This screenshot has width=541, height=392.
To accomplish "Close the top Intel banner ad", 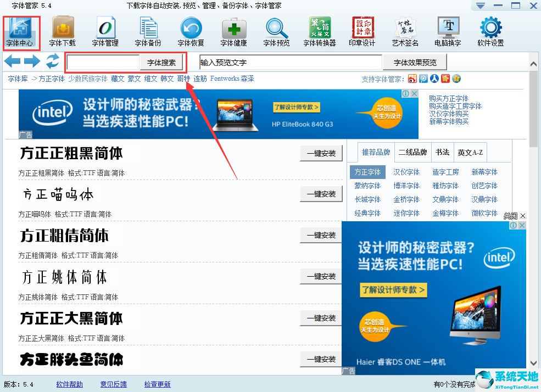I will (414, 93).
